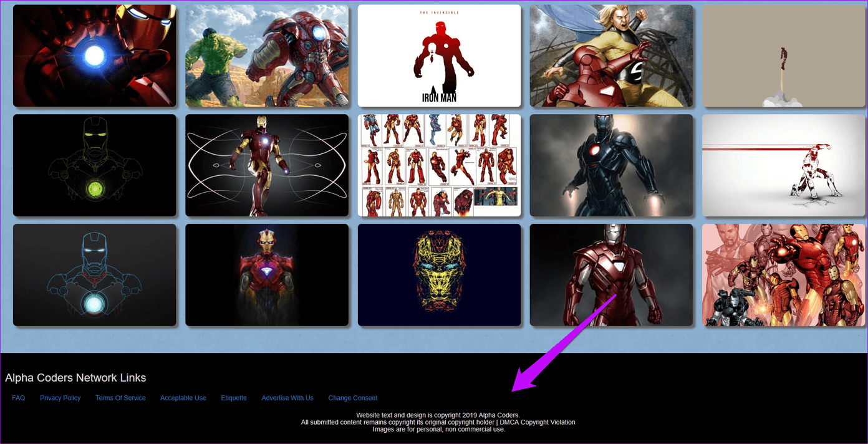Open the Invincible Iron Man silhouette poster
The height and width of the screenshot is (444, 868).
[440, 56]
